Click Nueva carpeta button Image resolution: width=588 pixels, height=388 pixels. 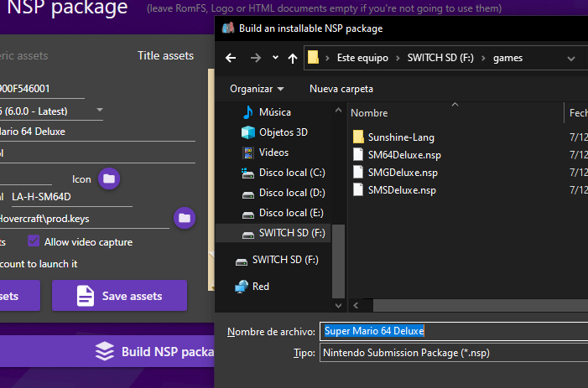(341, 89)
